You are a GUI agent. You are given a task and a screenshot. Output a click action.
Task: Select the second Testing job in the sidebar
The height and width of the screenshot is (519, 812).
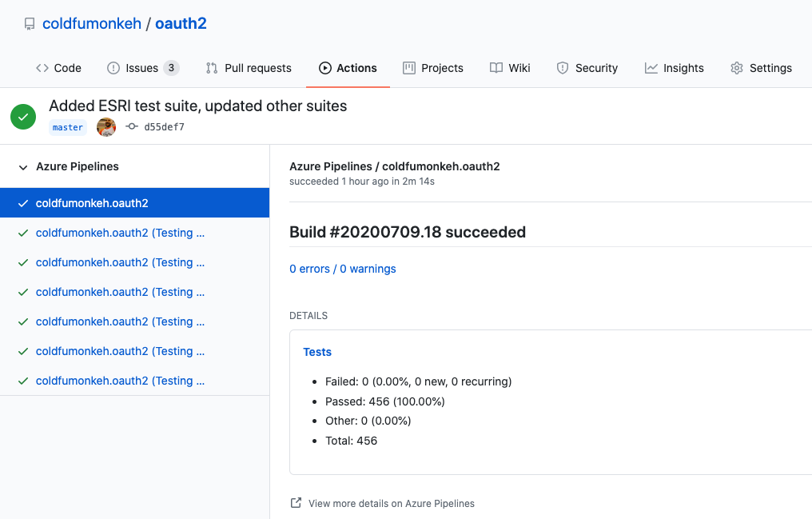coord(120,262)
